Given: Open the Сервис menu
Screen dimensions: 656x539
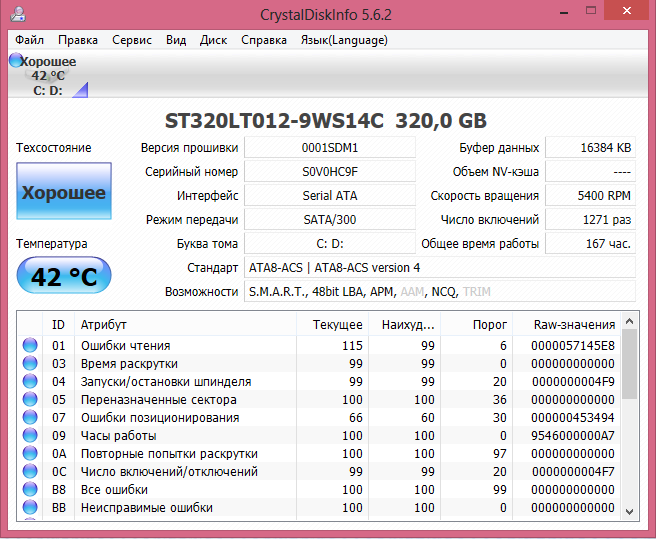Looking at the screenshot, I should (132, 40).
